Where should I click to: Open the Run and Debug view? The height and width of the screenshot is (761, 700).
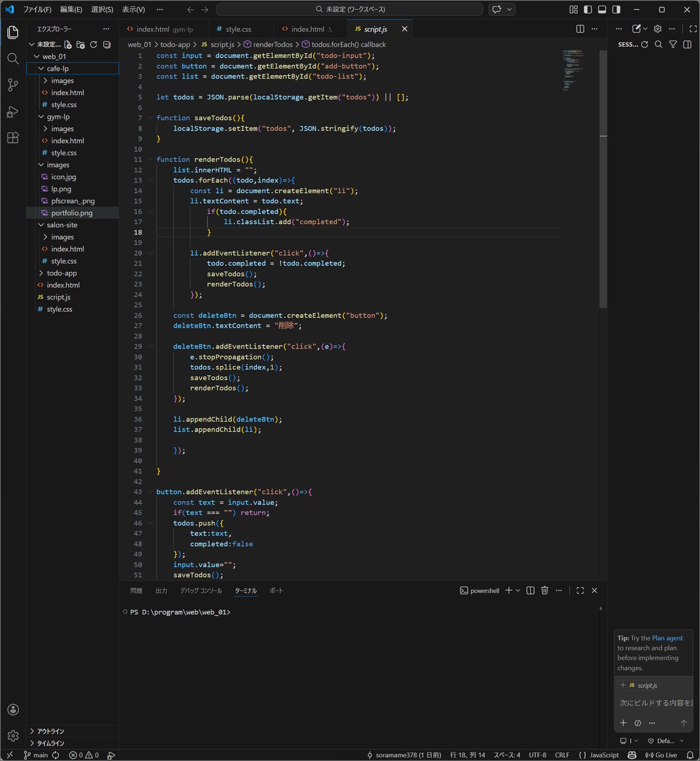click(13, 112)
